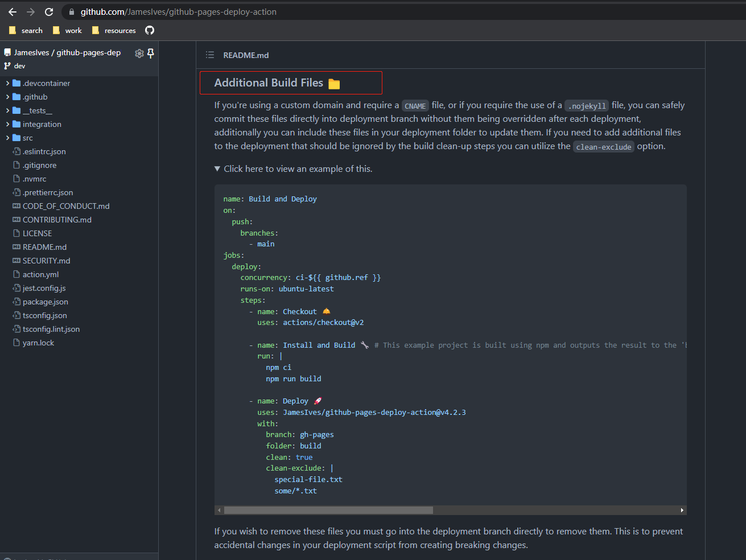Open the work bookmarks folder

(67, 31)
